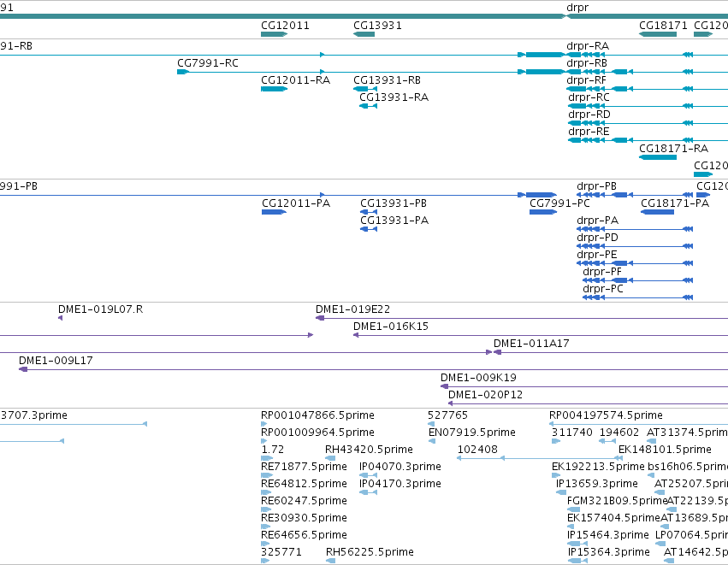728x565 pixels.
Task: Select EST EK157404.5prime
Action: pyautogui.click(x=571, y=527)
